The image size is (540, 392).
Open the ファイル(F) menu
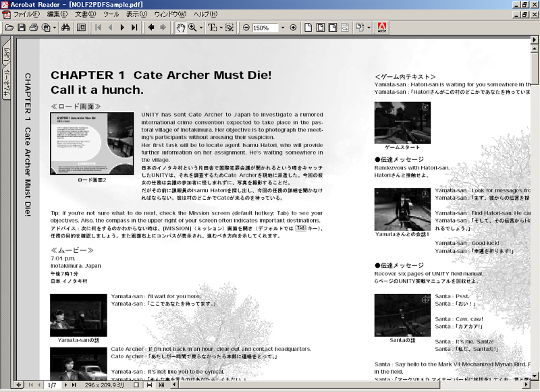coord(26,14)
